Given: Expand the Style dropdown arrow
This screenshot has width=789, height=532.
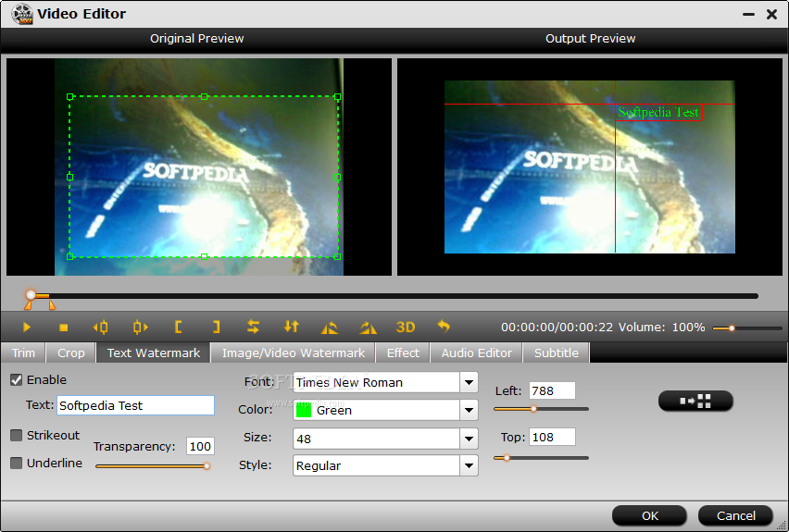Looking at the screenshot, I should [469, 465].
